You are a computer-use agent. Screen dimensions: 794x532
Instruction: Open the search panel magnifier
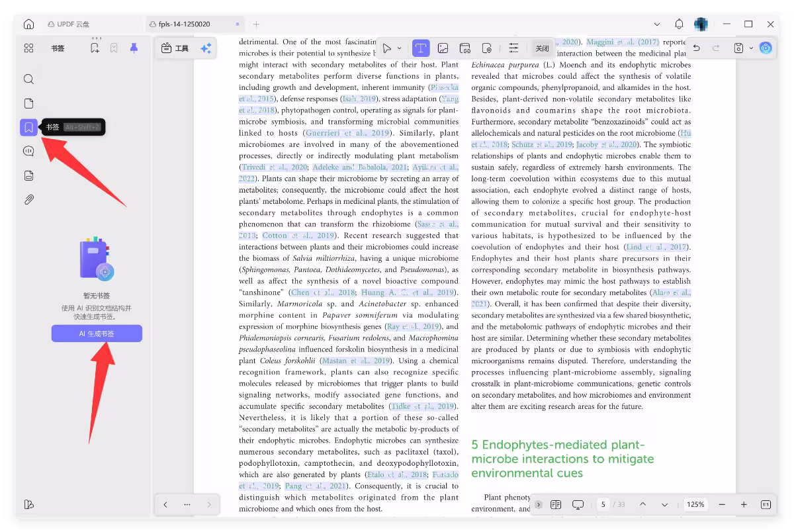(28, 79)
